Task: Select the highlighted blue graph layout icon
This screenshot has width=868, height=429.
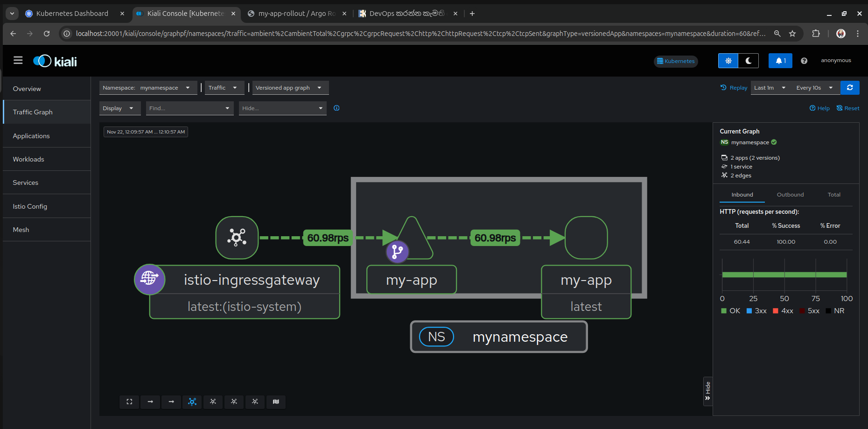Action: coord(192,401)
